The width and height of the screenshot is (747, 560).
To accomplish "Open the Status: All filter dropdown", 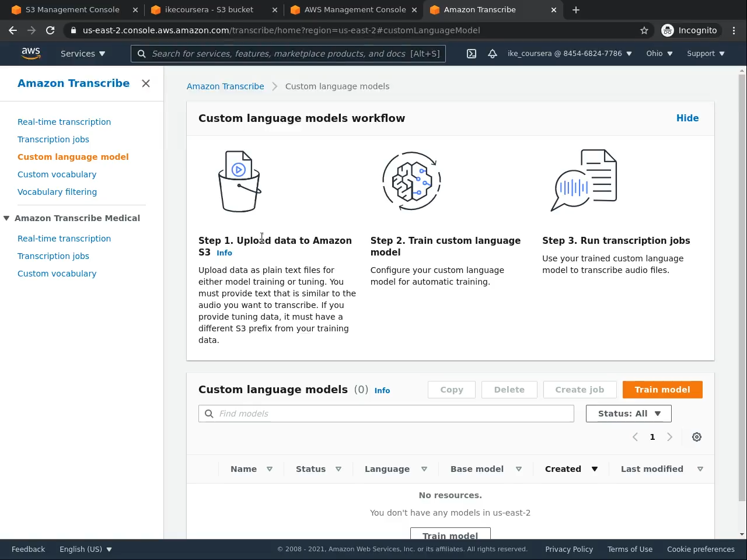I will tap(629, 414).
